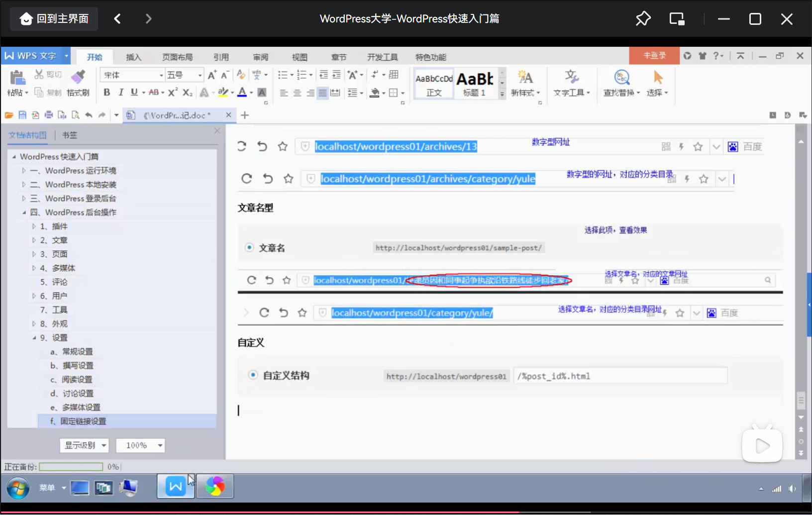Click the Select (选择) cursor icon

pos(658,77)
